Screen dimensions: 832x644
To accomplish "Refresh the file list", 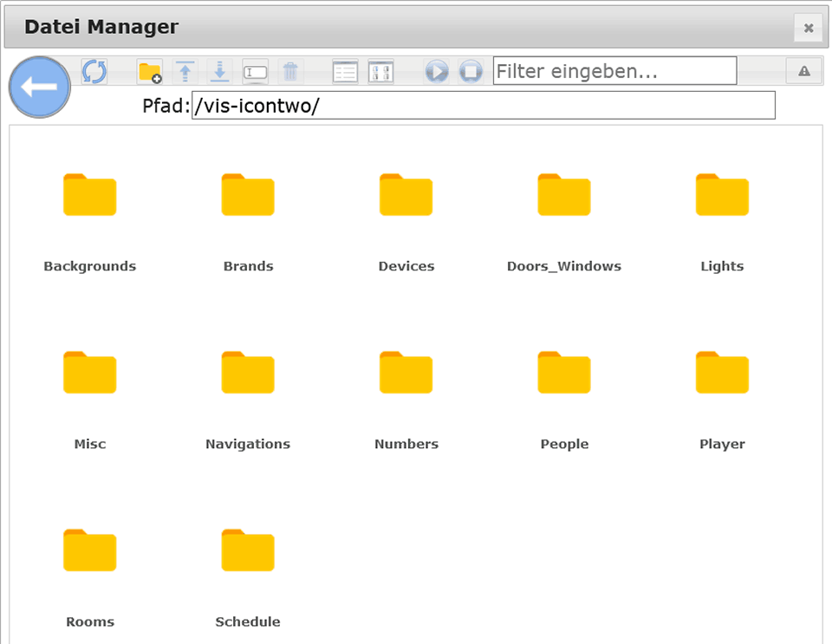I will click(94, 72).
